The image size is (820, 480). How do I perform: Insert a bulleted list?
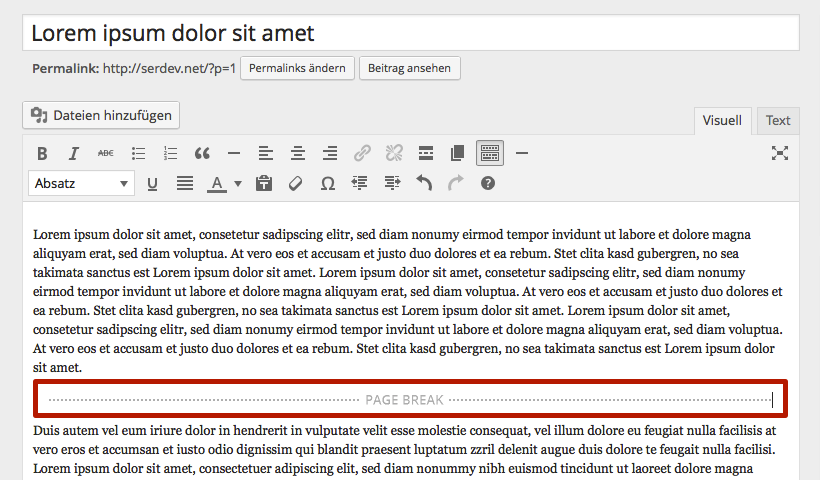pyautogui.click(x=139, y=153)
